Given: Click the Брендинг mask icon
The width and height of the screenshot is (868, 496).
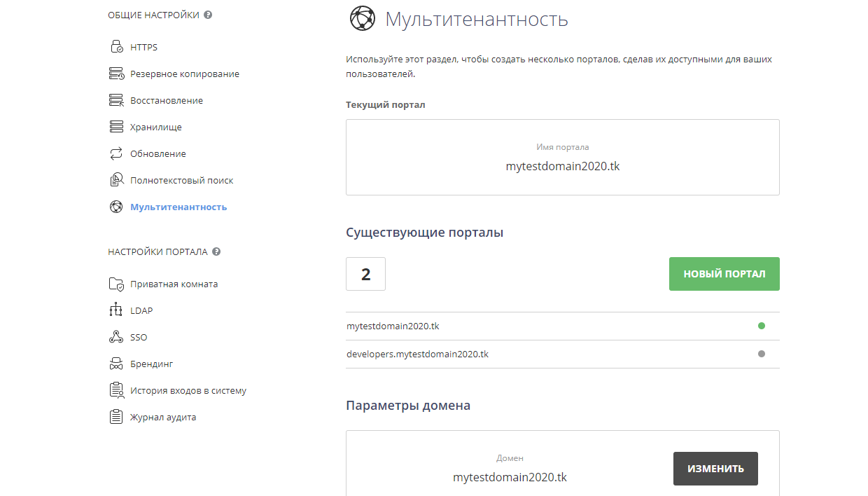Looking at the screenshot, I should 116,364.
